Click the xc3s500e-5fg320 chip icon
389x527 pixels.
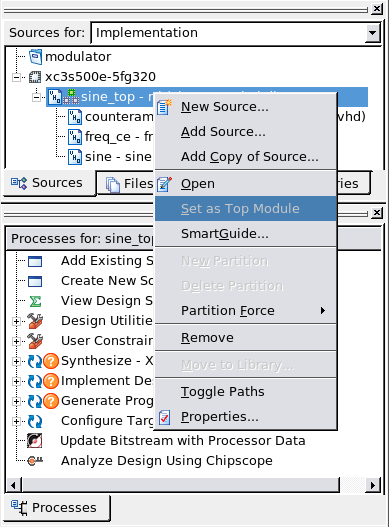(35, 77)
